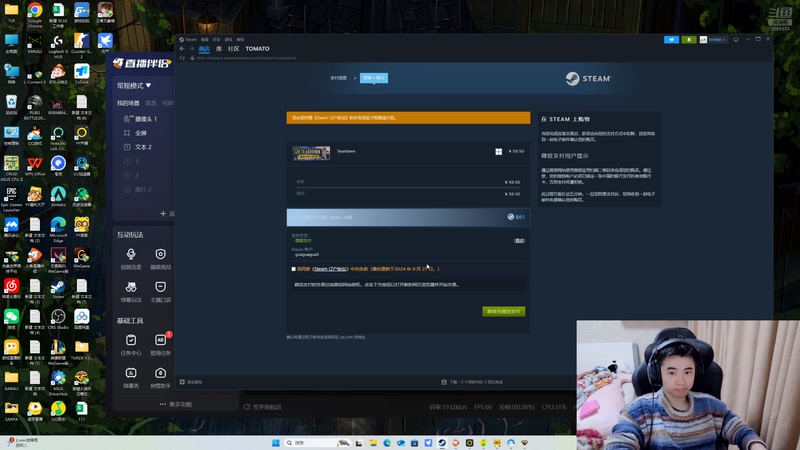
Task: Open the 房管助手 room admin icon
Action: pos(160,377)
